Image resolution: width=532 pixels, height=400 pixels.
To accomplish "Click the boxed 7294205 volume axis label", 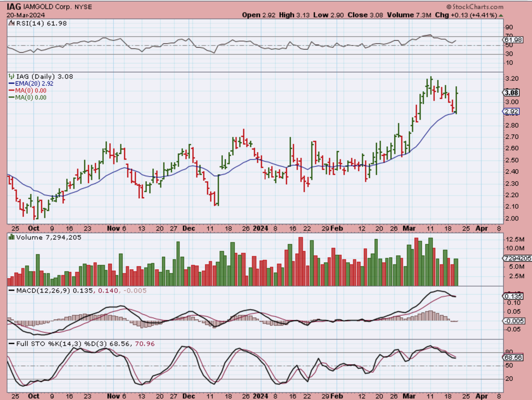I will [517, 258].
